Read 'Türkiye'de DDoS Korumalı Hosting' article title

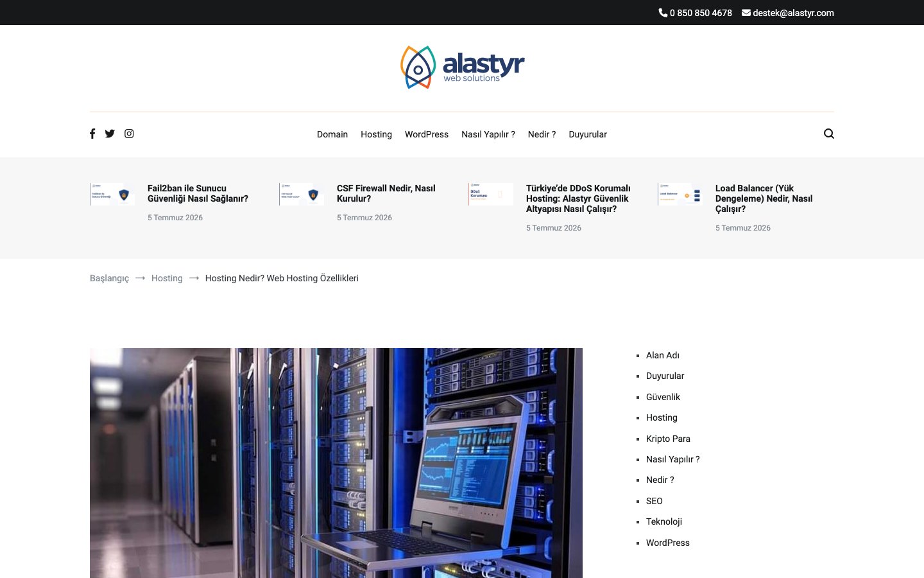[x=578, y=198]
